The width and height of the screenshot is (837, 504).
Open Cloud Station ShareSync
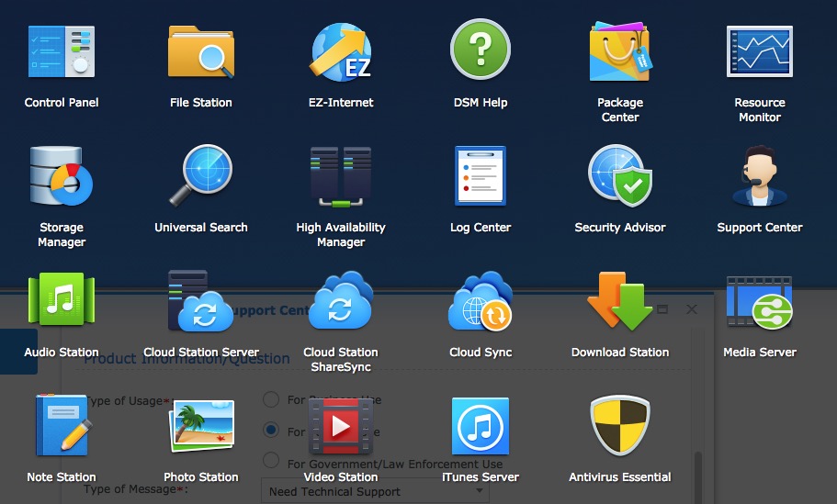(x=341, y=299)
